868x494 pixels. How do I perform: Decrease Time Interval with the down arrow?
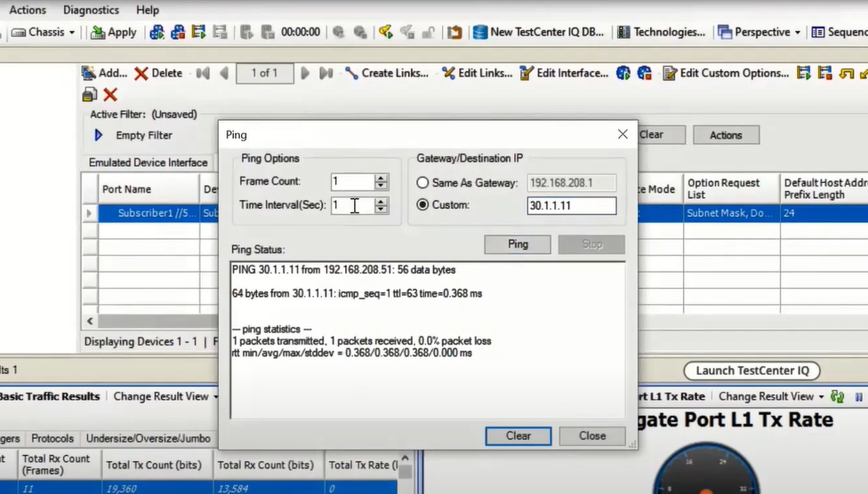381,210
